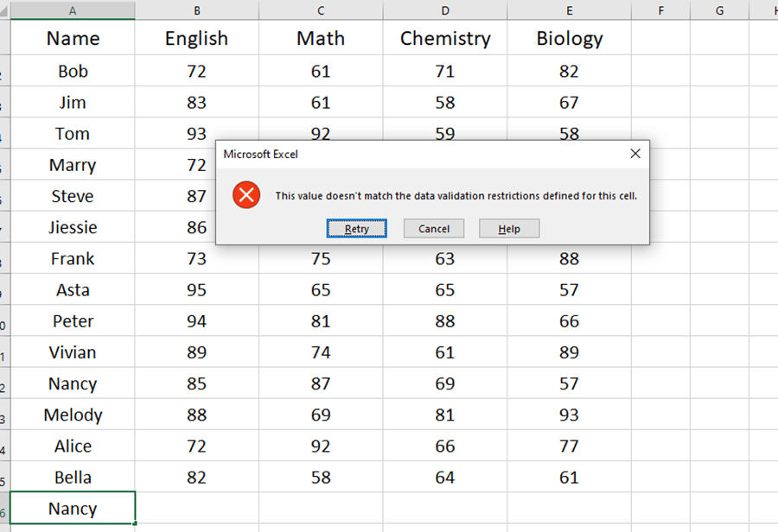This screenshot has height=532, width=778.
Task: Click Cancel in the validation error dialog
Action: [434, 229]
